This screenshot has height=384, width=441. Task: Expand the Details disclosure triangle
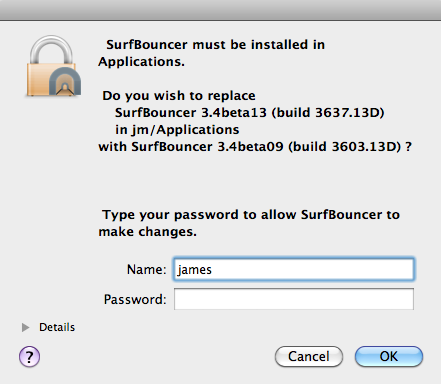[25, 327]
